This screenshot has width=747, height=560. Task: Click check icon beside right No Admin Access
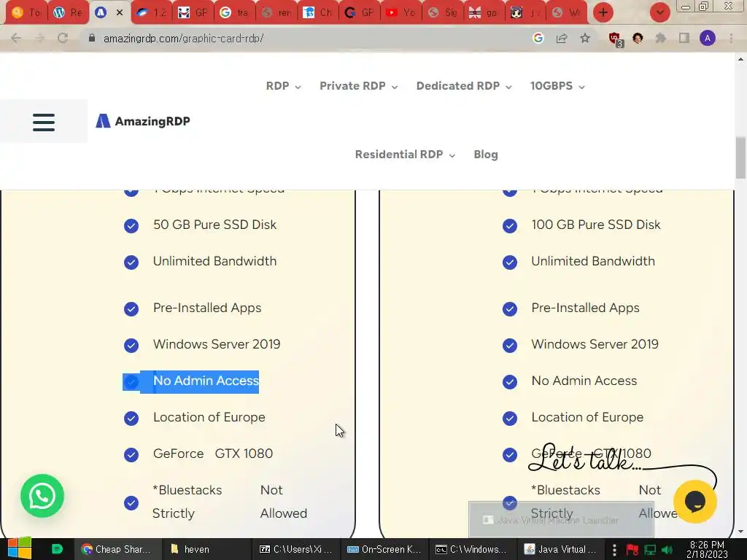click(510, 381)
